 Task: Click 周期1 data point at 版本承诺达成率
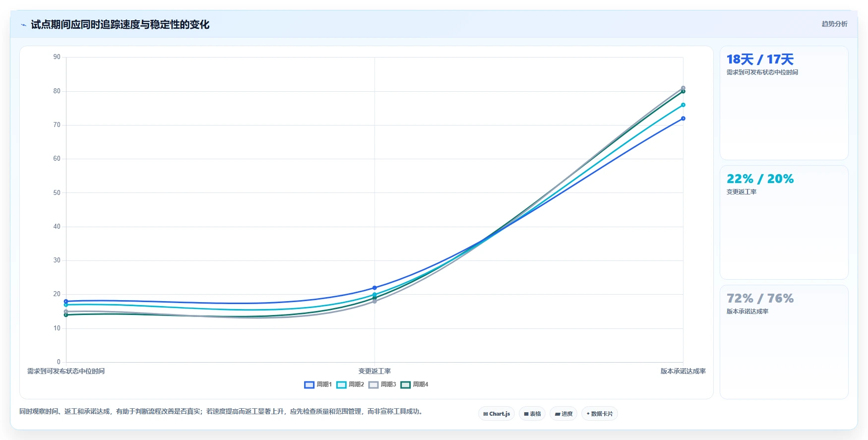click(683, 119)
